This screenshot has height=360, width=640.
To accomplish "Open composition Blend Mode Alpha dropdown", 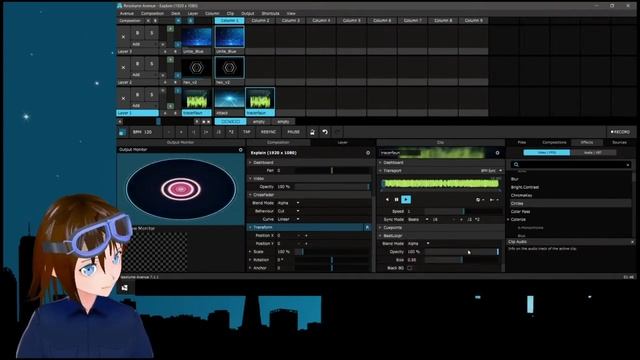I will [288, 203].
